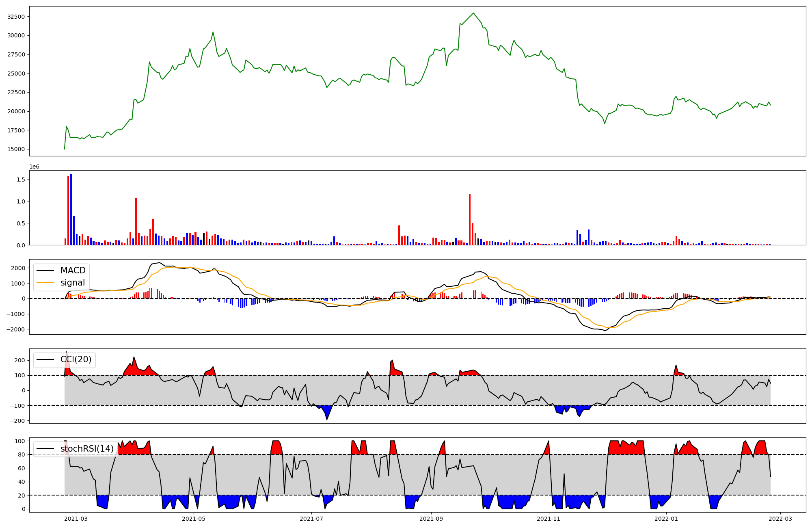Click the 80 tick on the stochRSI axis
Screen dimensions: 812x528
(22, 454)
